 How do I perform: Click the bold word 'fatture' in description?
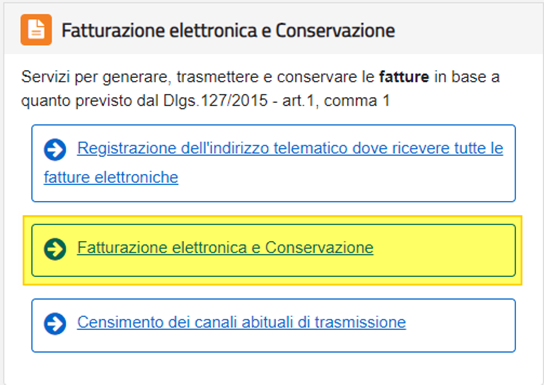click(404, 77)
